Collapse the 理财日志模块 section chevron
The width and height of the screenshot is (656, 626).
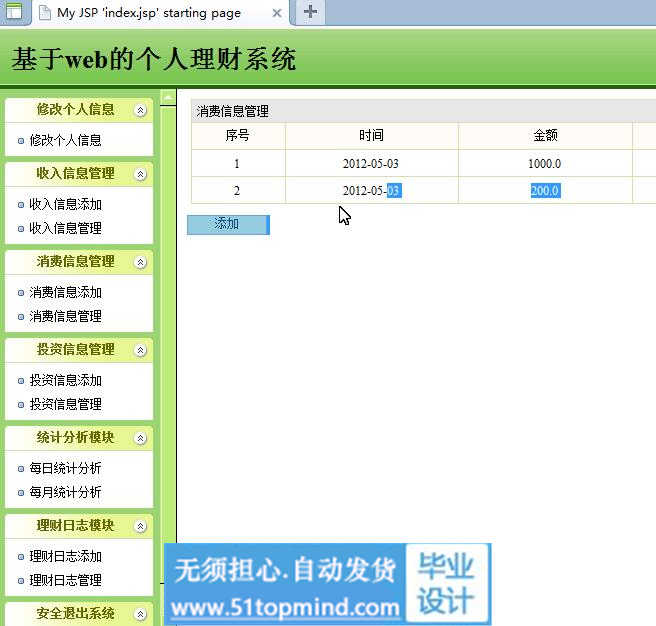click(141, 526)
